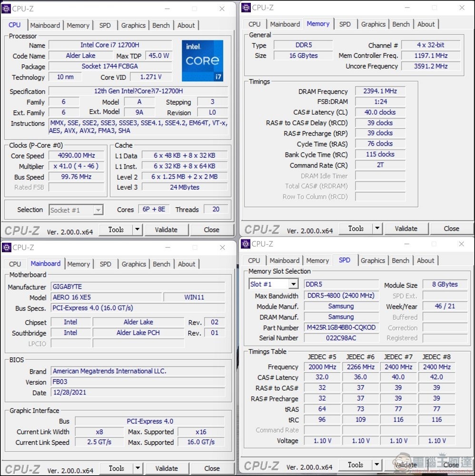475x476 pixels.
Task: Expand the Socket #1 selection combo box
Action: pos(98,210)
